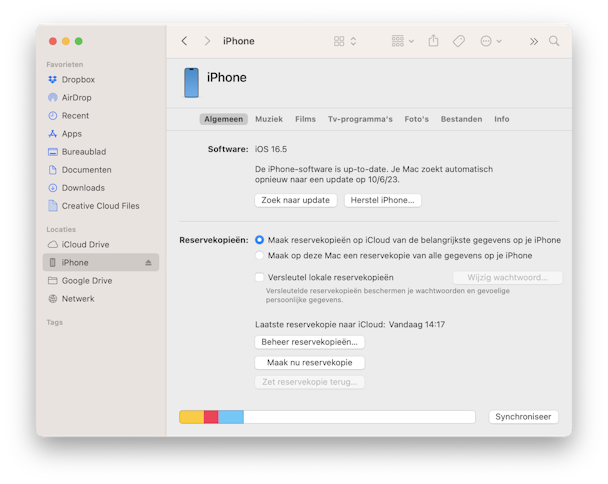Click Herstel iPhone... button
This screenshot has width=608, height=484.
(382, 200)
